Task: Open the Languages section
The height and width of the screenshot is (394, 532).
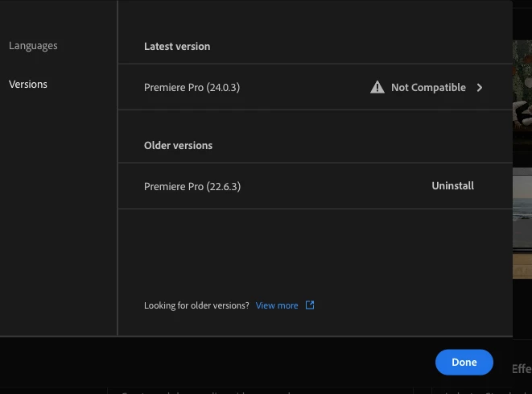Action: (x=33, y=45)
